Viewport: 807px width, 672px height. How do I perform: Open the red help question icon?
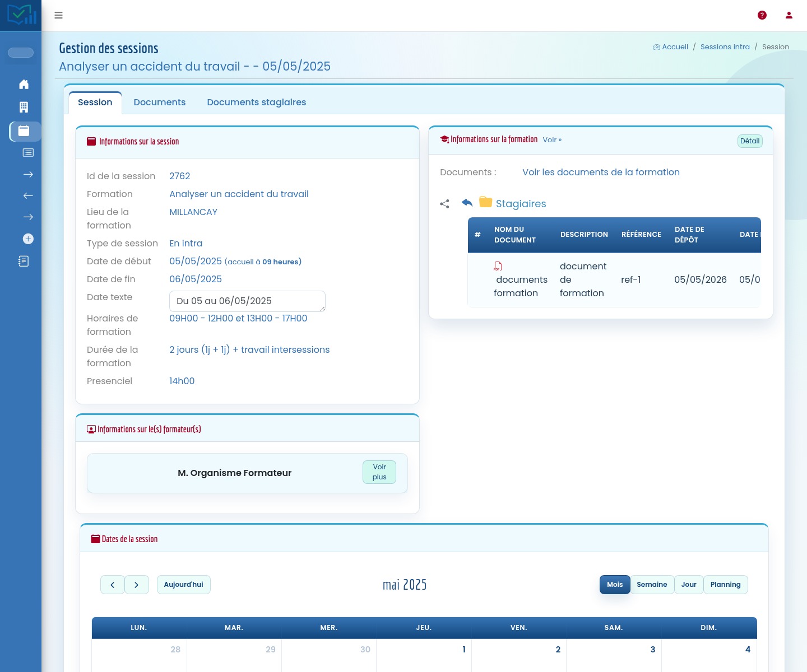coord(762,15)
